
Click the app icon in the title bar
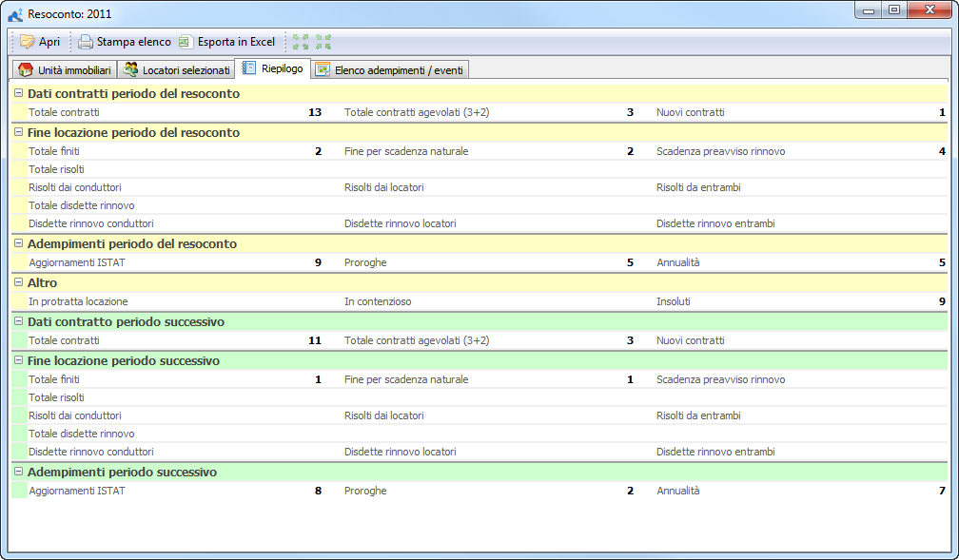point(15,13)
